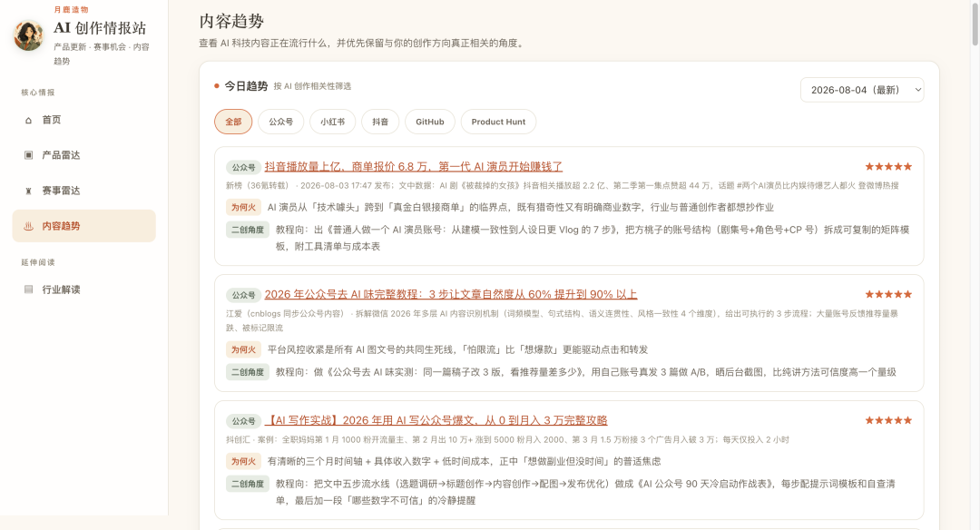Open the 抖音播放量上亿 article link

pyautogui.click(x=413, y=167)
